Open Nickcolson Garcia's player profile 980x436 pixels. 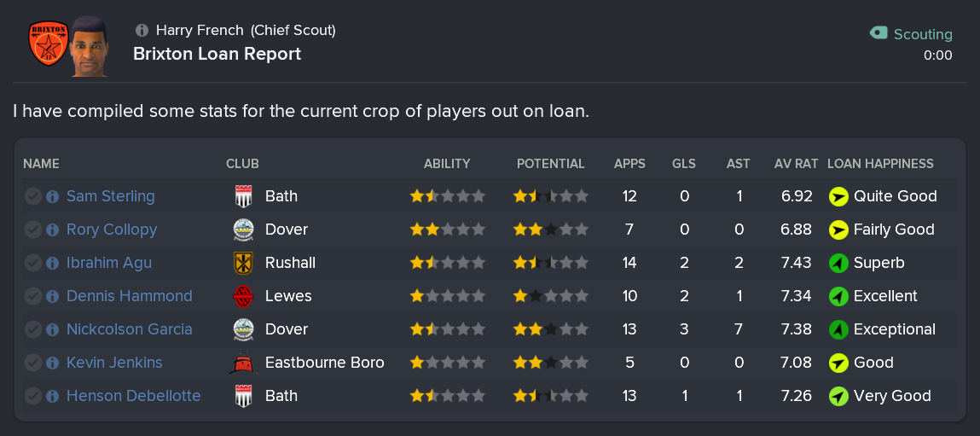pos(130,329)
